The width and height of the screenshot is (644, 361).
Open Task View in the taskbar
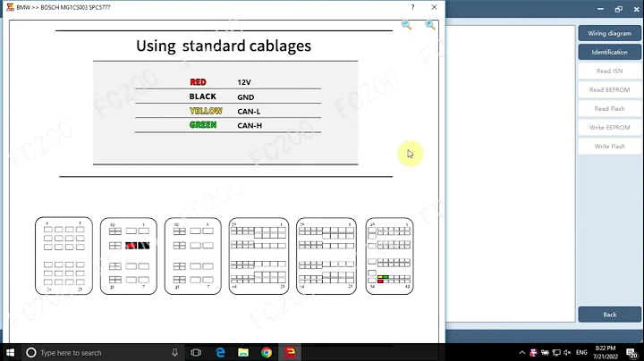(x=196, y=352)
